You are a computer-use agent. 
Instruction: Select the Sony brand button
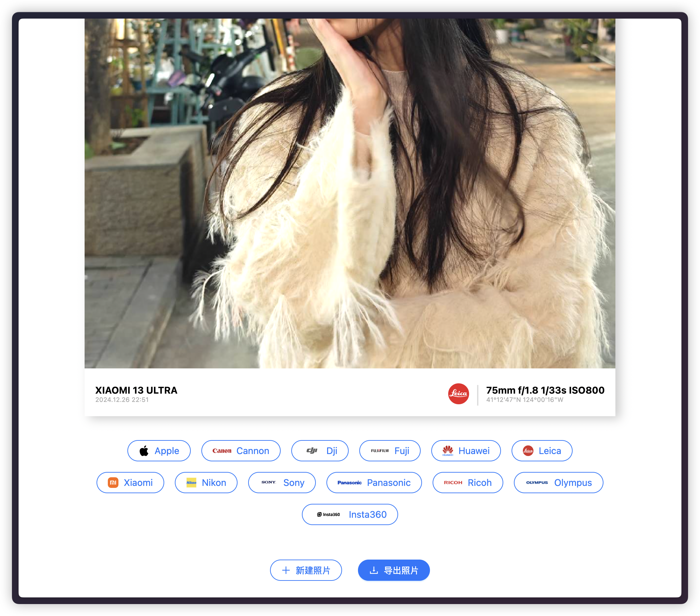[282, 482]
